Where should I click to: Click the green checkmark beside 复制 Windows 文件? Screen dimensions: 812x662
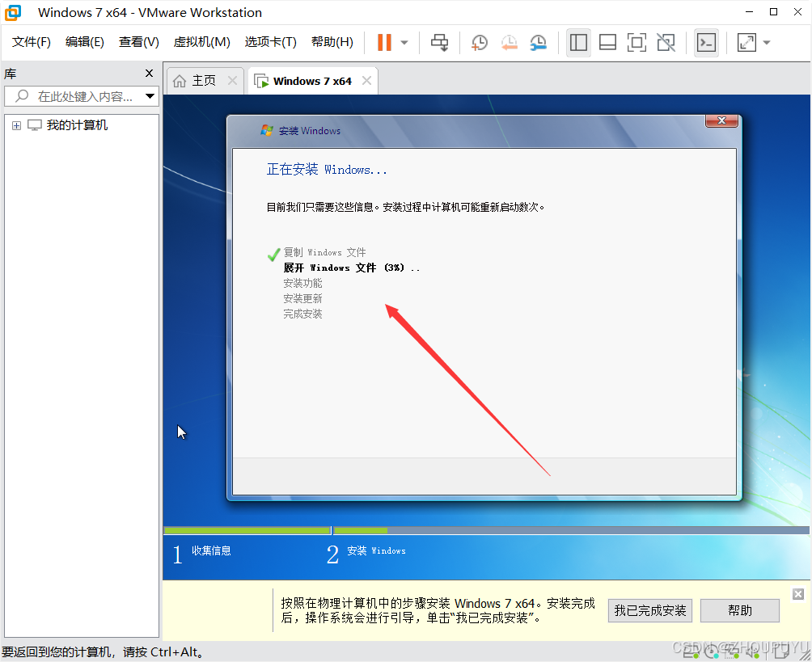pyautogui.click(x=273, y=254)
